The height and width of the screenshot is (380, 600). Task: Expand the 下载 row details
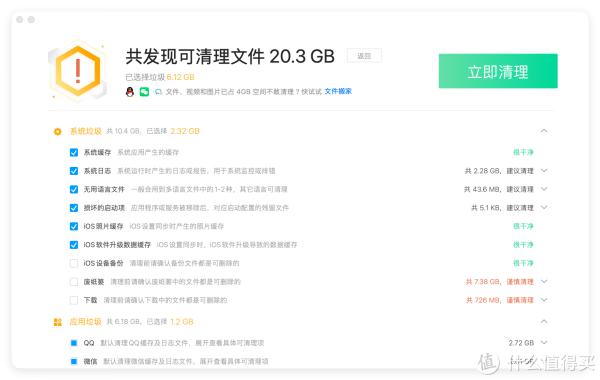click(x=544, y=300)
